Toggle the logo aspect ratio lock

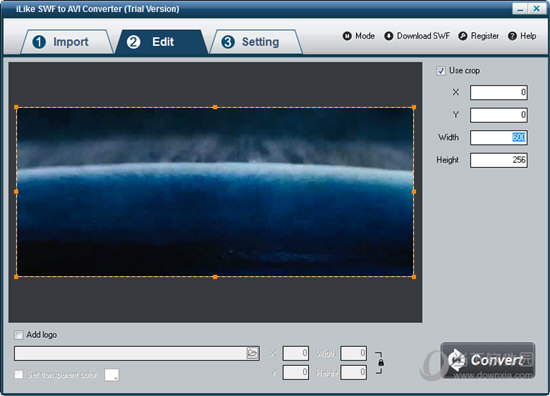click(380, 363)
